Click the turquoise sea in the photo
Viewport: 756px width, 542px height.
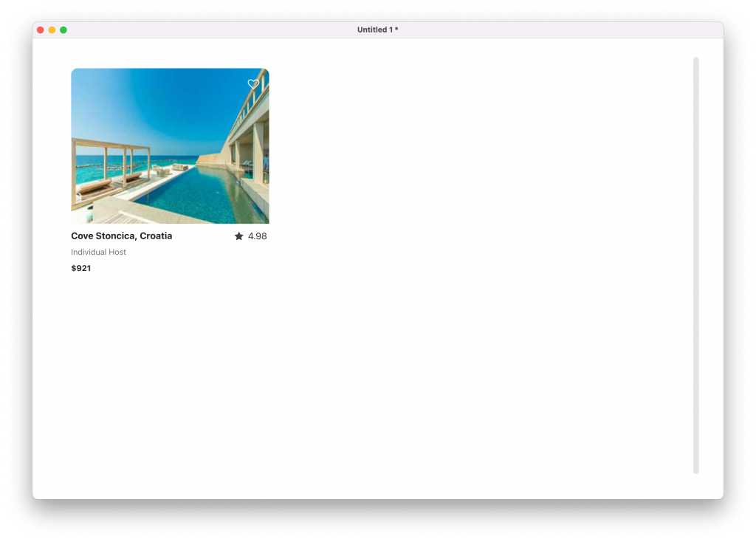click(170, 159)
